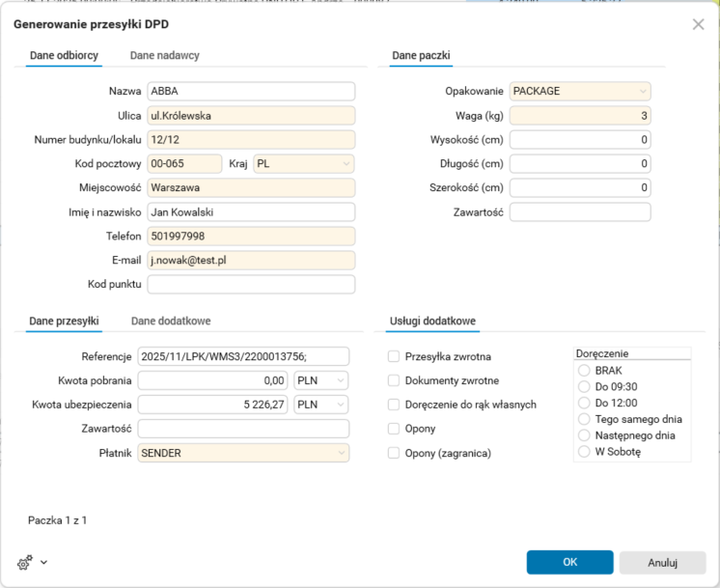Choose W Sobotę delivery radio button
Viewport: 720px width, 588px height.
click(584, 451)
